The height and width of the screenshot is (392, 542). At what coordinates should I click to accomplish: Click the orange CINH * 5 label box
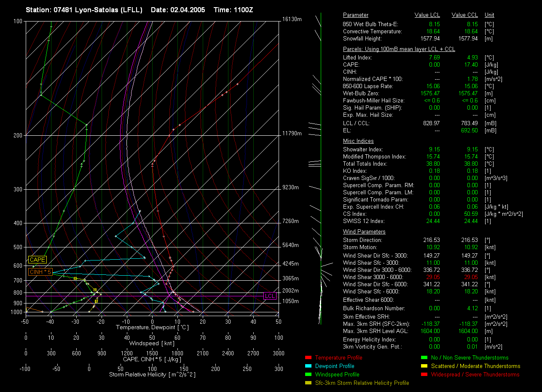point(40,272)
